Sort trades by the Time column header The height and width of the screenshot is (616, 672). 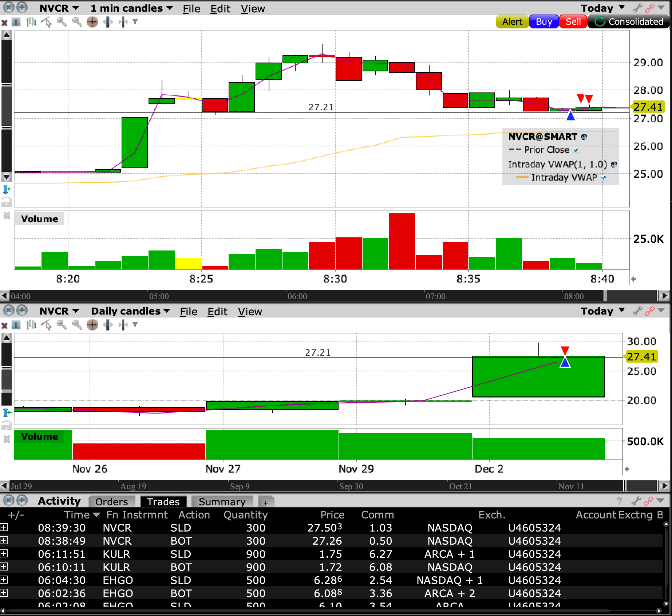pos(77,515)
